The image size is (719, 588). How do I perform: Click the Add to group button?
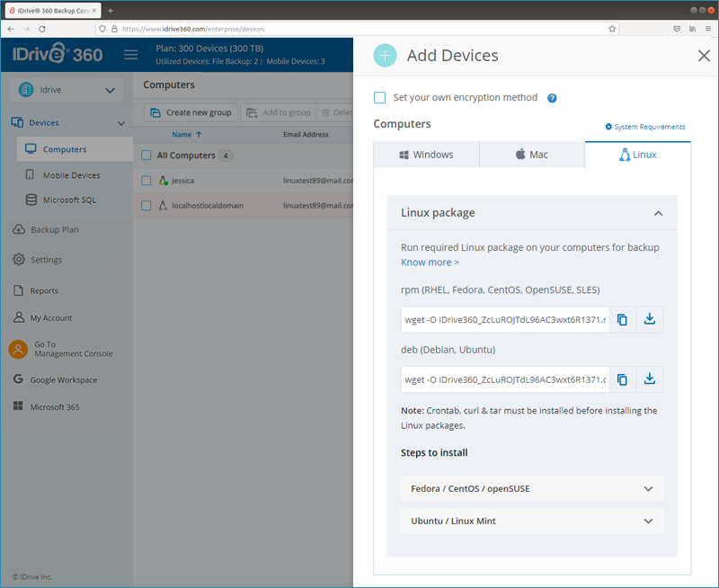(x=279, y=112)
